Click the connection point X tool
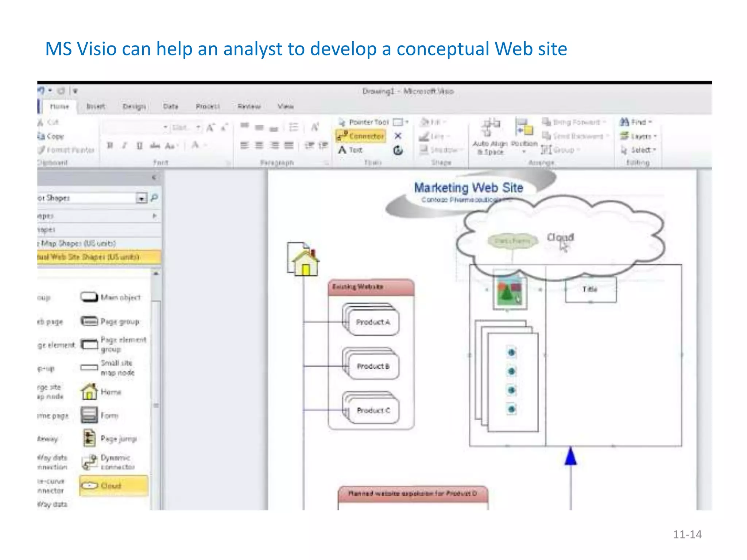747x560 pixels. click(x=398, y=136)
